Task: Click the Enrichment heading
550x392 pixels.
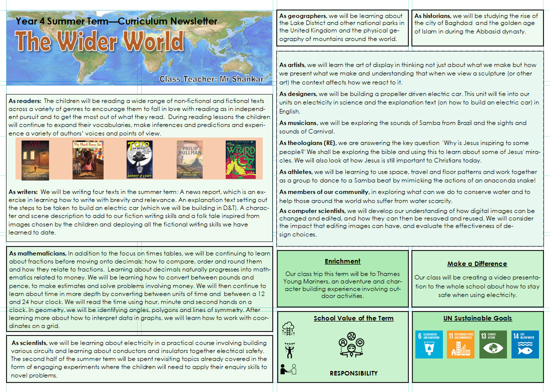Action: click(x=342, y=261)
